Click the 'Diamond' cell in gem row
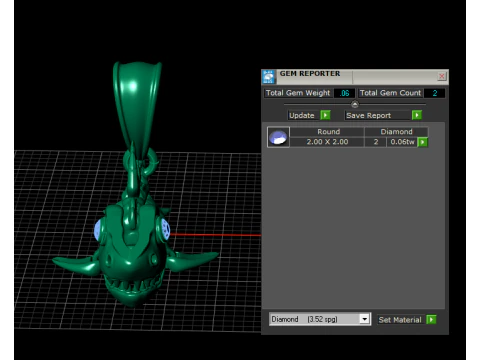Image resolution: width=480 pixels, height=360 pixels. click(396, 132)
